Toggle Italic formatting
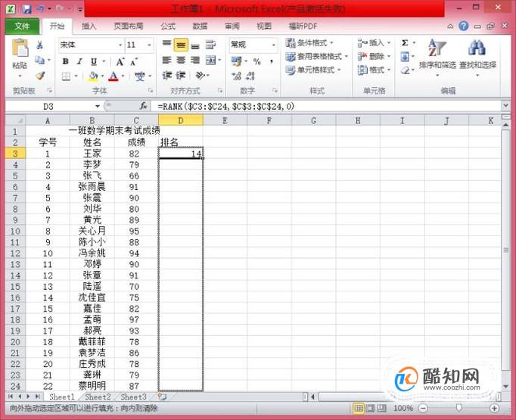This screenshot has height=420, width=516. pyautogui.click(x=79, y=61)
